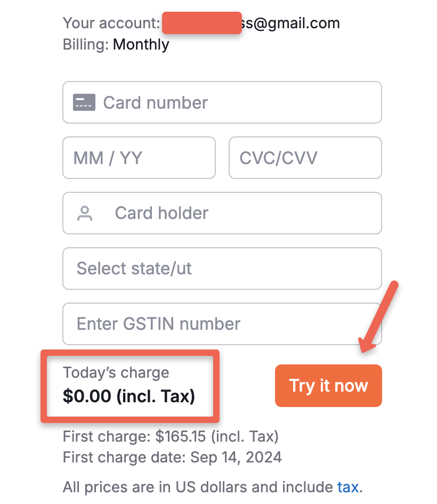437x504 pixels.
Task: Click the First charge: $165.15 text
Action: point(171,436)
